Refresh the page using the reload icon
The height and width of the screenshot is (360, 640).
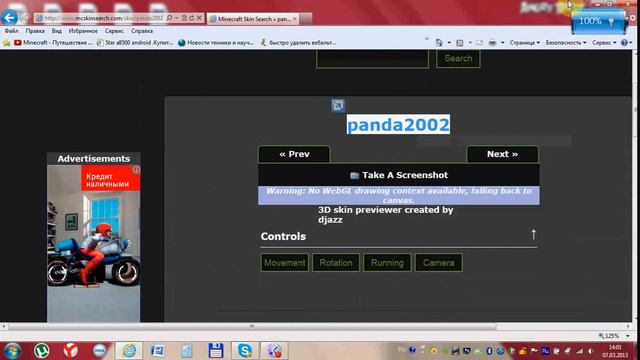coord(191,18)
